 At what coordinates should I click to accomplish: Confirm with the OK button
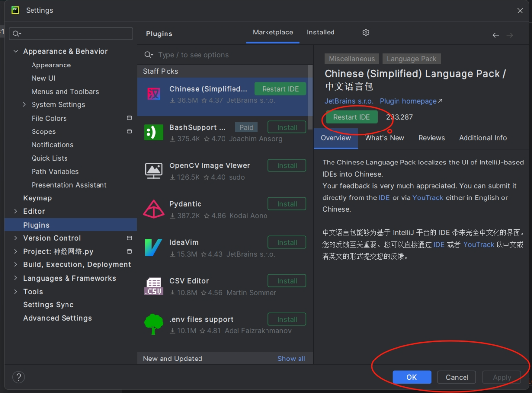pos(411,377)
